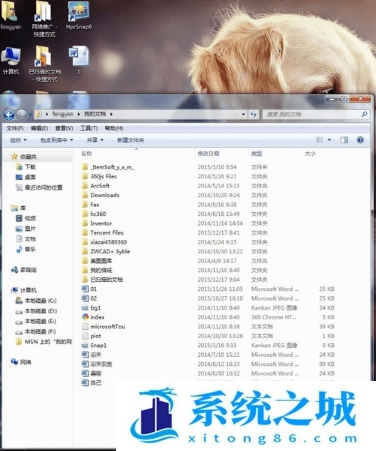Viewport: 376px width, 451px height.
Task: Select the ArcSoft folder
Action: (x=96, y=186)
